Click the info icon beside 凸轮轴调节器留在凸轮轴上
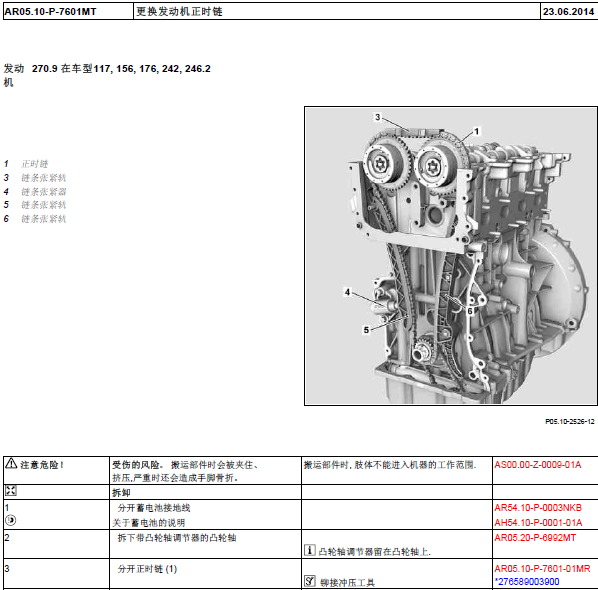Image resolution: width=598 pixels, height=590 pixels. coord(309,550)
